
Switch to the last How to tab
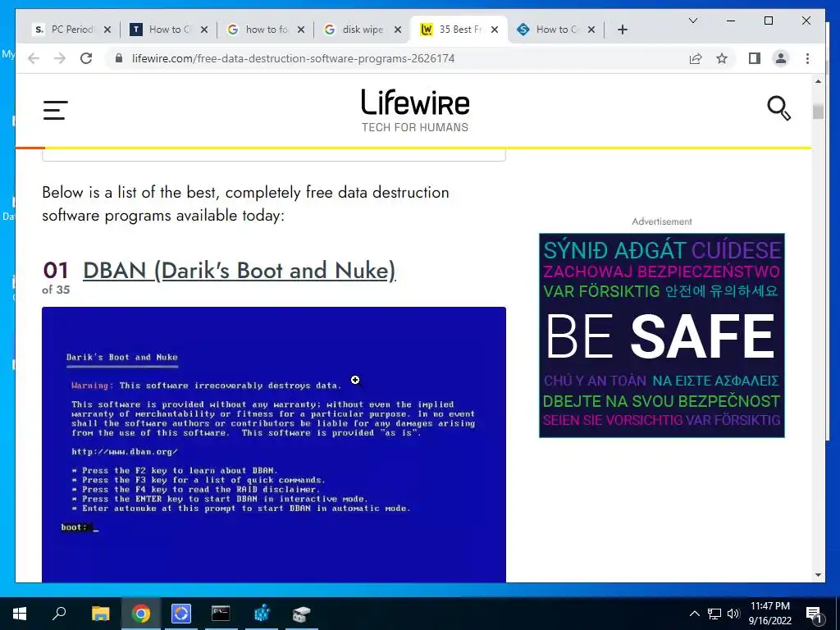tap(555, 30)
